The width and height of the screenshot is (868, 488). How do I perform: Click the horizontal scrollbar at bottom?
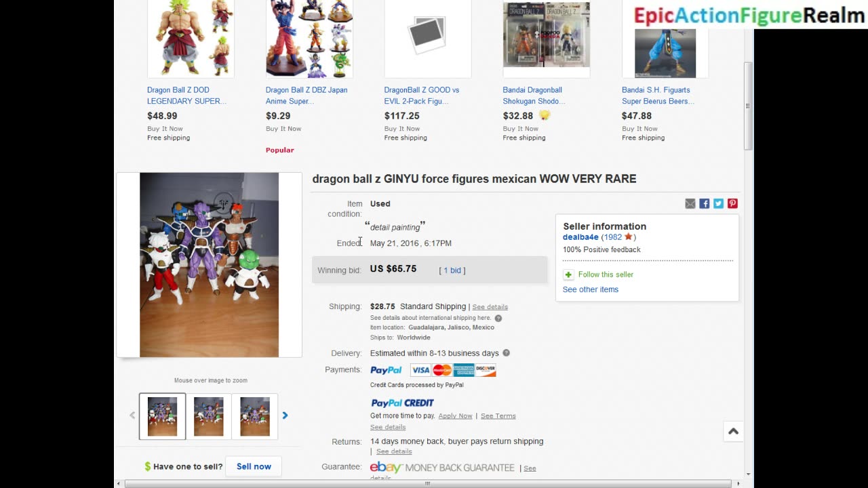(x=427, y=483)
